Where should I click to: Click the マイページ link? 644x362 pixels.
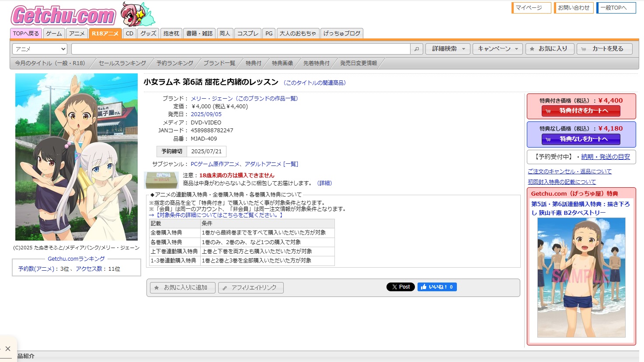[x=531, y=8]
